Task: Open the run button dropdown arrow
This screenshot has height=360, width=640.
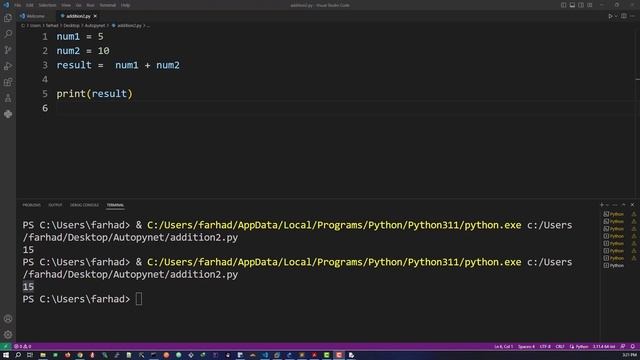Action: pyautogui.click(x=616, y=16)
